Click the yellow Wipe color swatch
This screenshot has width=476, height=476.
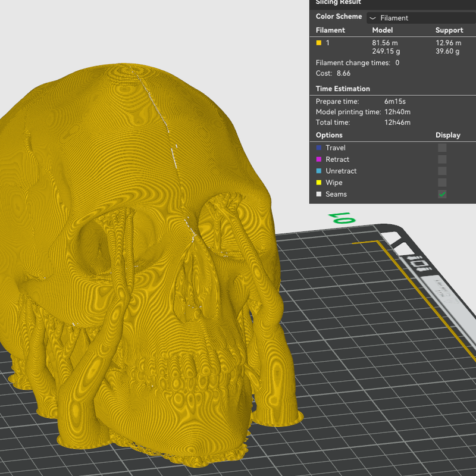click(319, 183)
